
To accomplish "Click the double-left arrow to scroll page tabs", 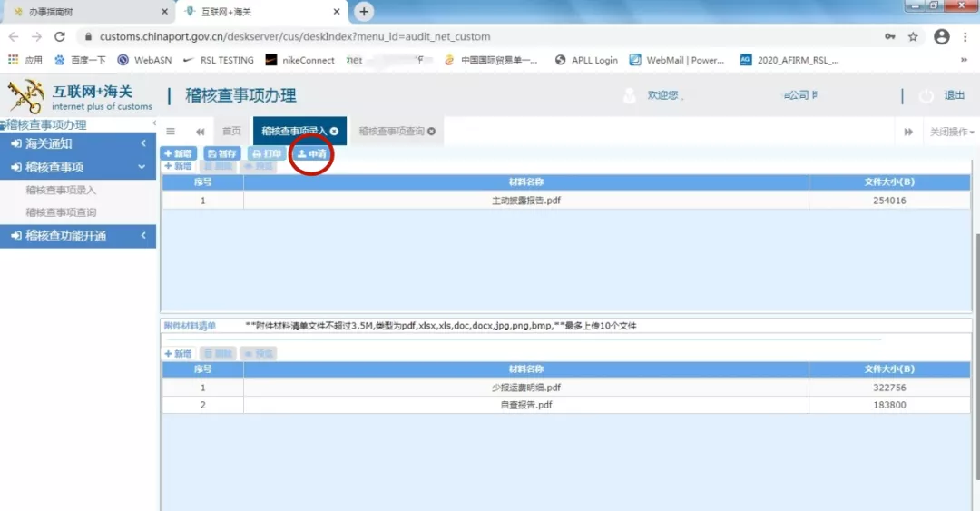I will [x=200, y=132].
